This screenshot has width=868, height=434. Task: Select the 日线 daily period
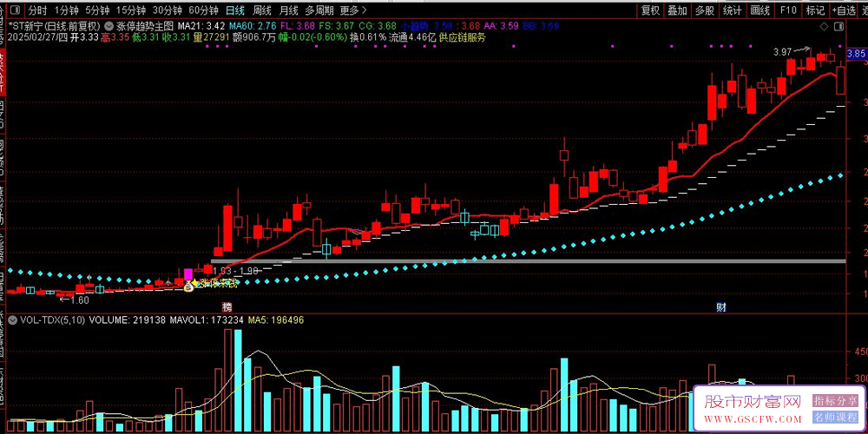[235, 10]
